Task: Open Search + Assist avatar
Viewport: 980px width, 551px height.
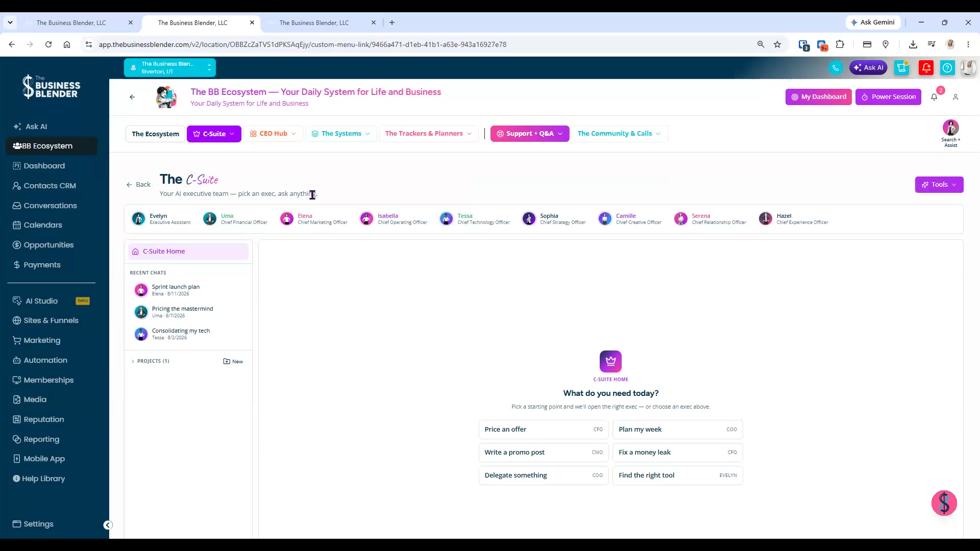Action: tap(950, 133)
